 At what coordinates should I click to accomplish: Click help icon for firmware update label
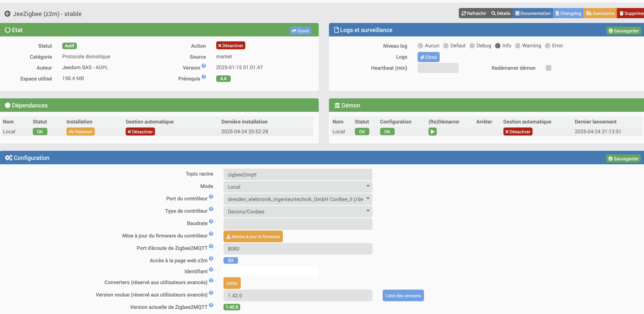click(211, 234)
